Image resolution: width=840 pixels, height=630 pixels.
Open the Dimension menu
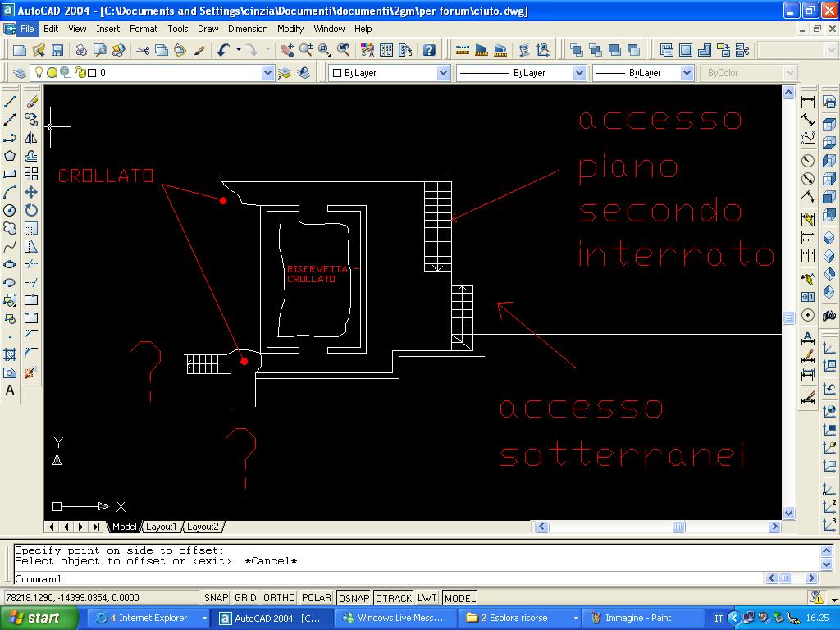click(248, 29)
